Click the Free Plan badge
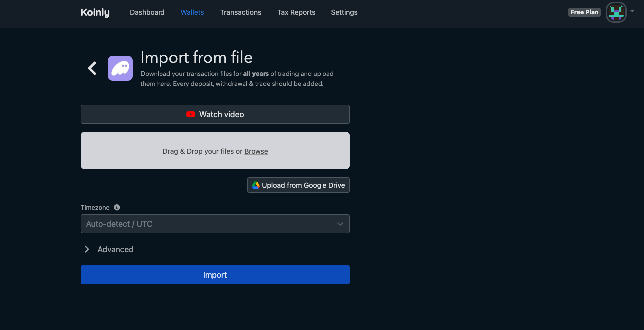 click(x=584, y=12)
